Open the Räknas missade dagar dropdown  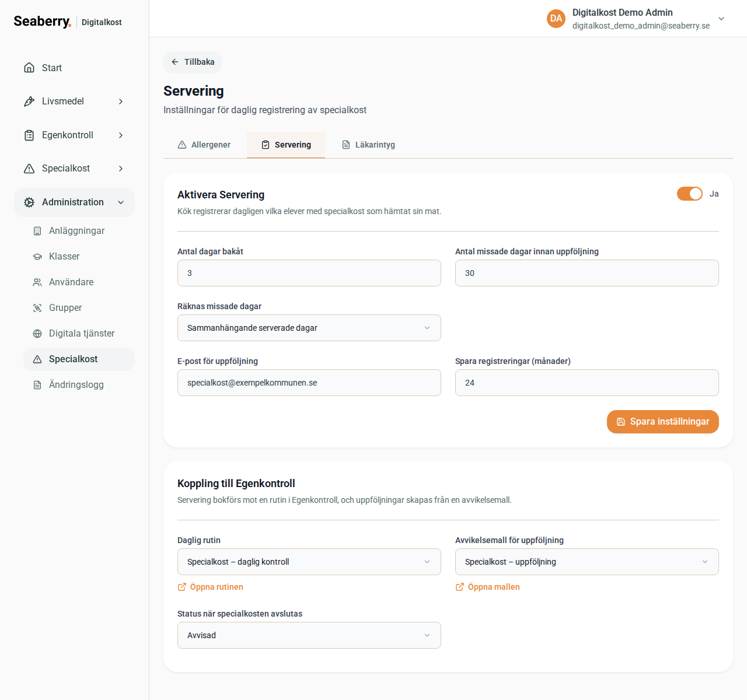[x=309, y=328]
